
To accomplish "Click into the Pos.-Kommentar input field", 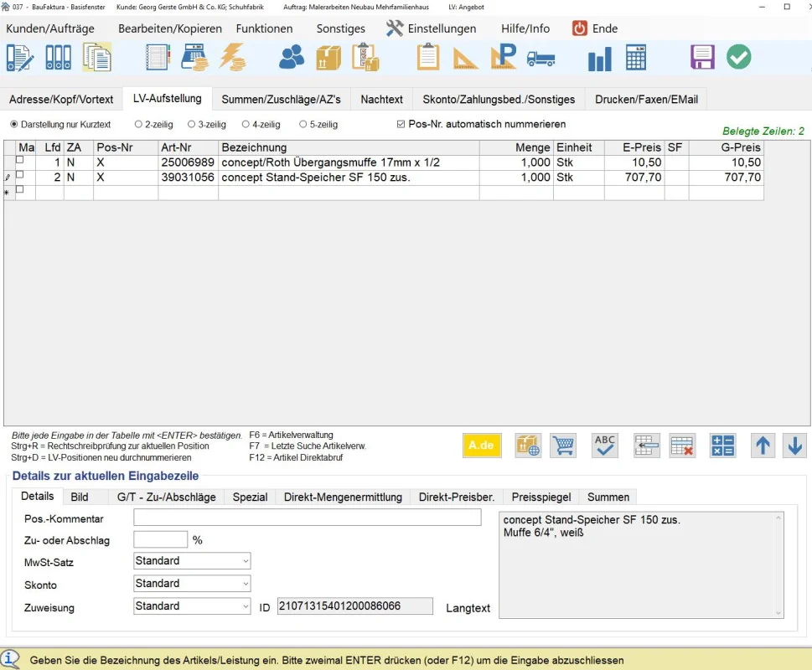I will click(307, 518).
